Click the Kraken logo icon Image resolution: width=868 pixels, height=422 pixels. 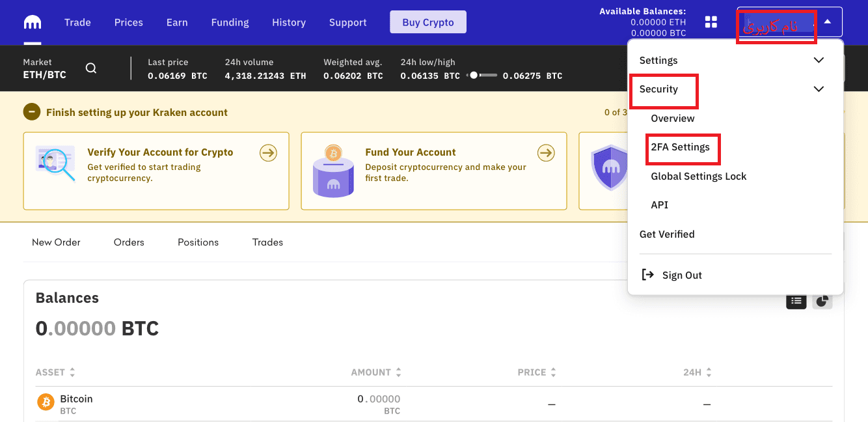click(x=33, y=22)
